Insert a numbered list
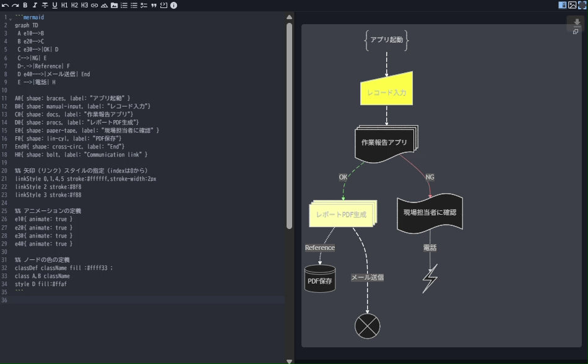The height and width of the screenshot is (364, 588). (124, 5)
